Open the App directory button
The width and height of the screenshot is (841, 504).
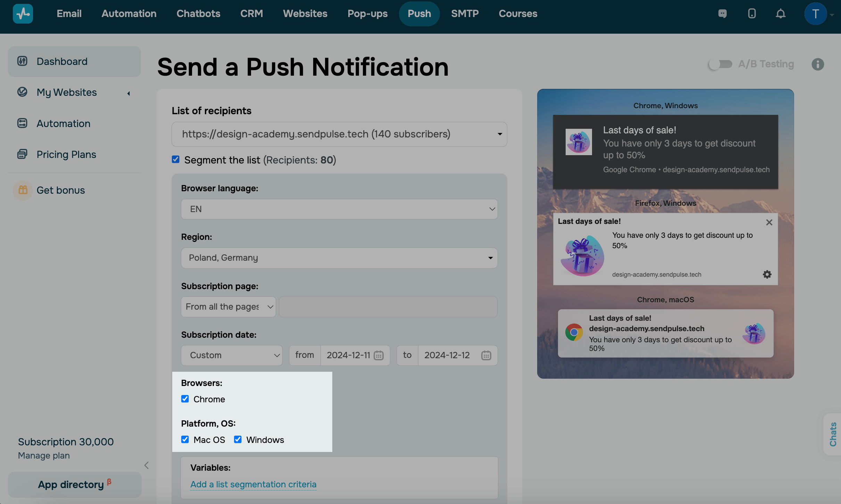tap(75, 485)
